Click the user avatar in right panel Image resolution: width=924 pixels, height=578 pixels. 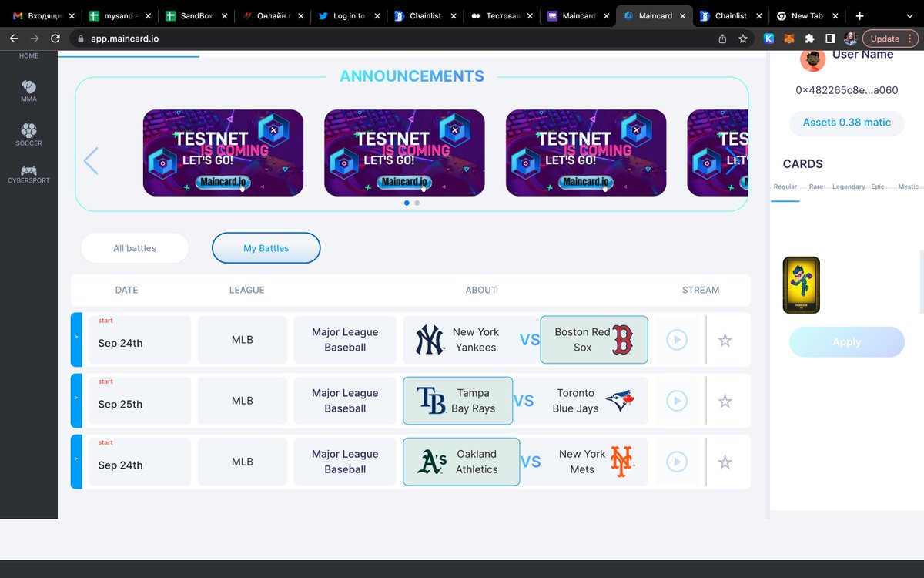coord(812,59)
